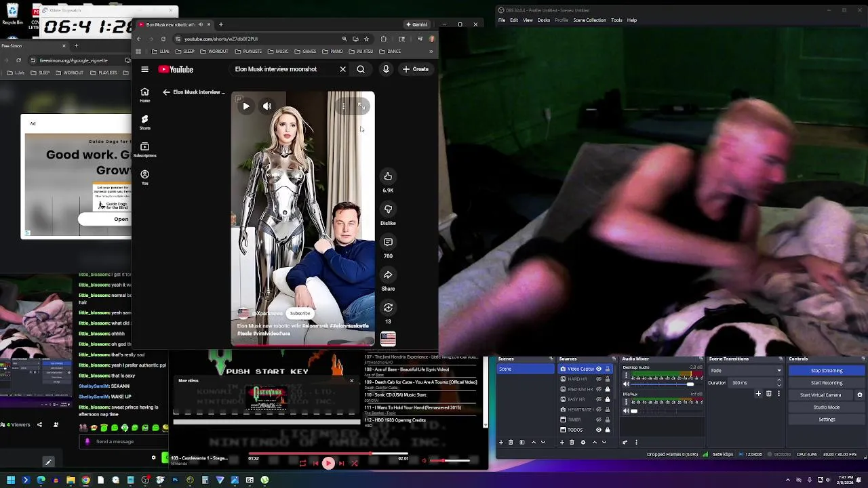Show the hidden MEDIUM HR source

tap(599, 389)
